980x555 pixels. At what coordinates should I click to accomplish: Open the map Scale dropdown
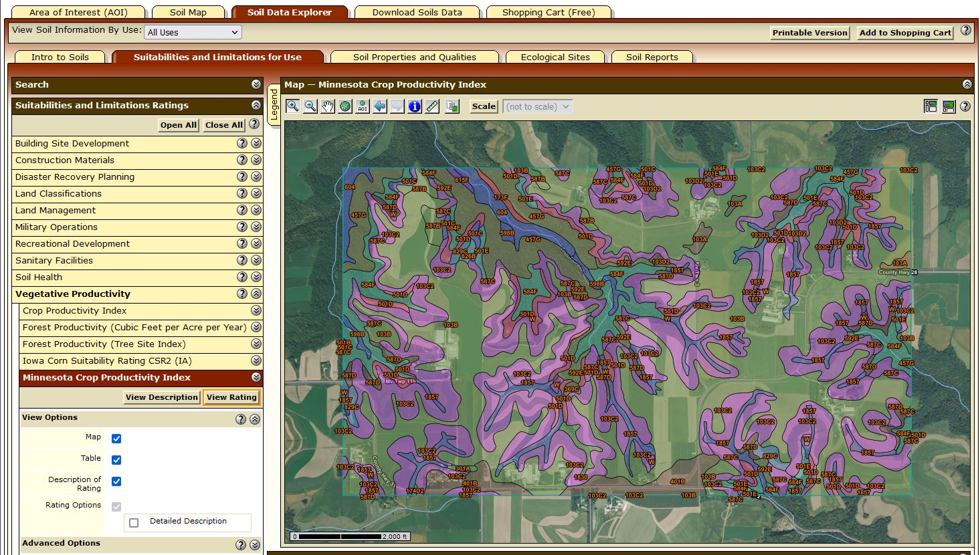(538, 106)
